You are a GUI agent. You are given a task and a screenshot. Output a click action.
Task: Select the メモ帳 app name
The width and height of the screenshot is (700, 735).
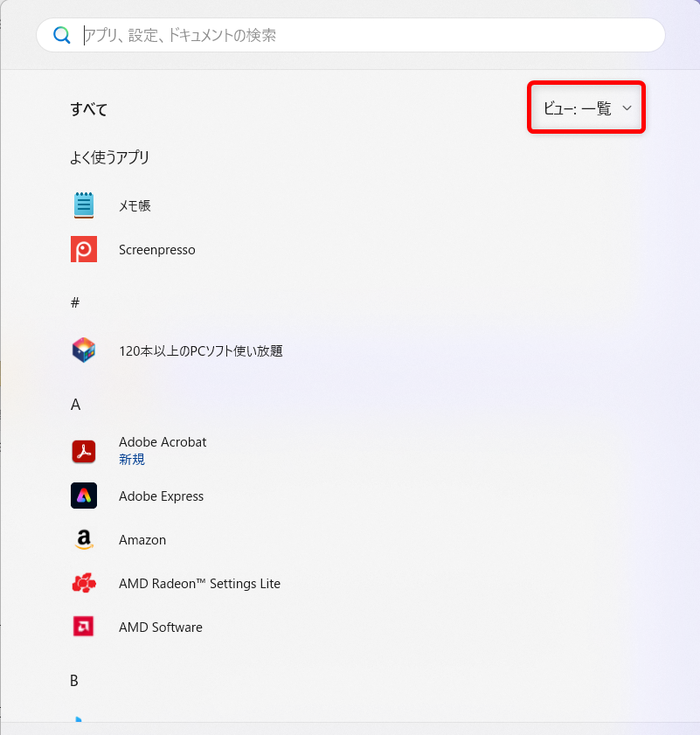[135, 205]
